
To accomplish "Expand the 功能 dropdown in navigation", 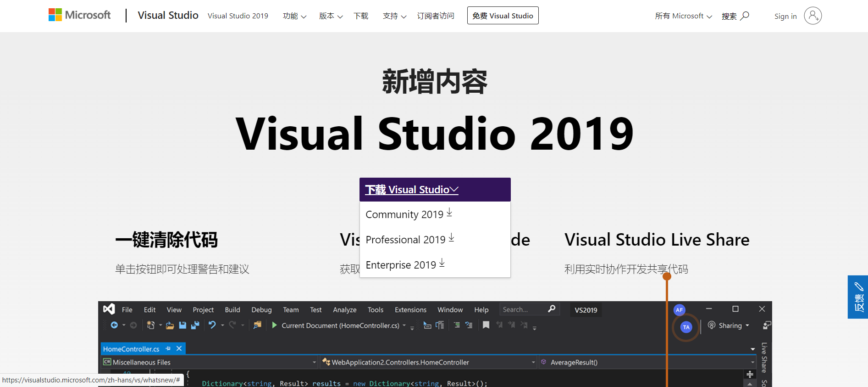I will click(294, 16).
